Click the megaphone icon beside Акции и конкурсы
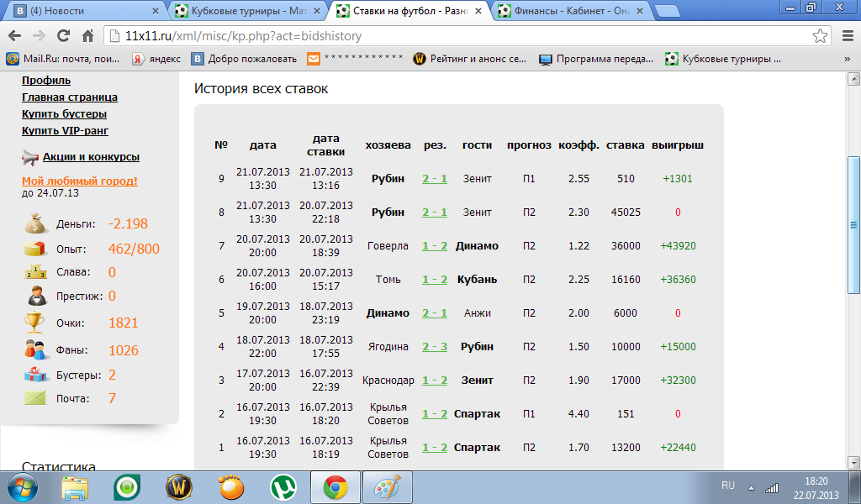The width and height of the screenshot is (861, 504). pos(30,157)
